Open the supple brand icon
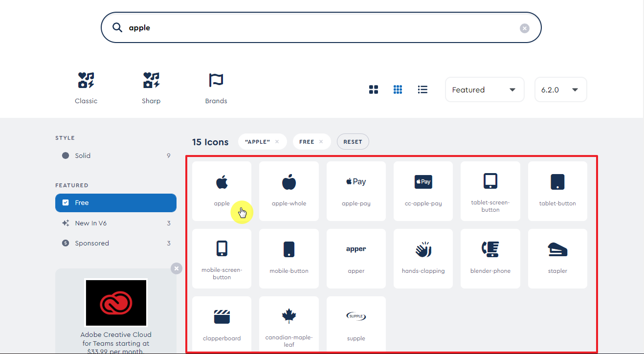Image resolution: width=644 pixels, height=354 pixels. click(x=356, y=325)
